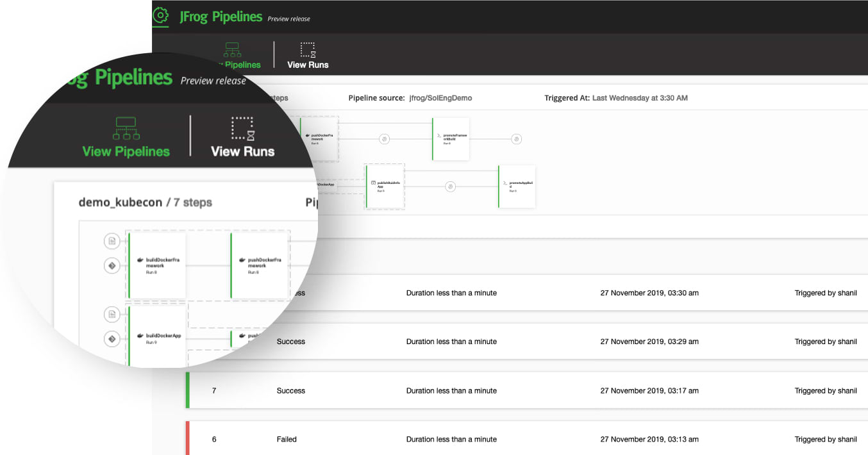Image resolution: width=868 pixels, height=455 pixels.
Task: Open the jfrog/SolEngDemo pipeline source
Action: coord(440,97)
